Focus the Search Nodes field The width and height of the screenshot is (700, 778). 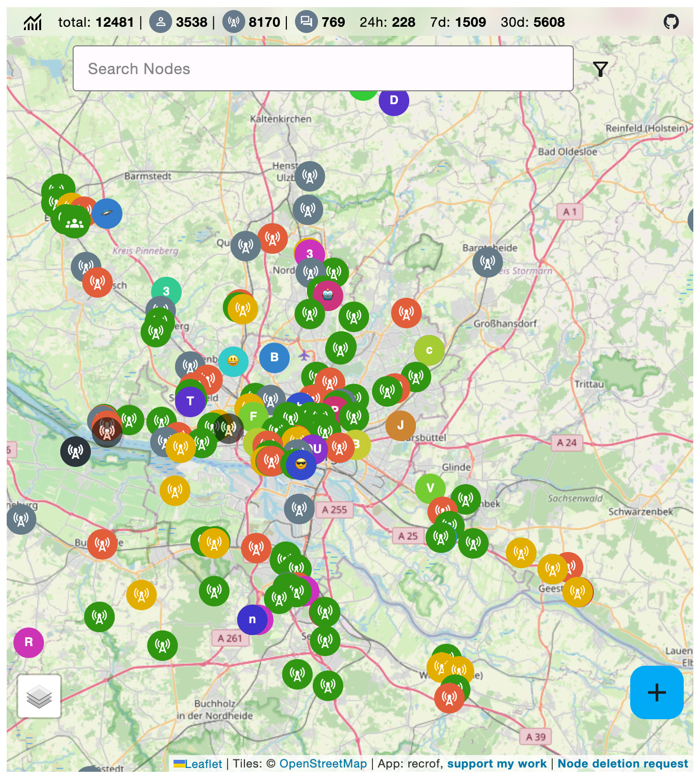click(x=323, y=69)
